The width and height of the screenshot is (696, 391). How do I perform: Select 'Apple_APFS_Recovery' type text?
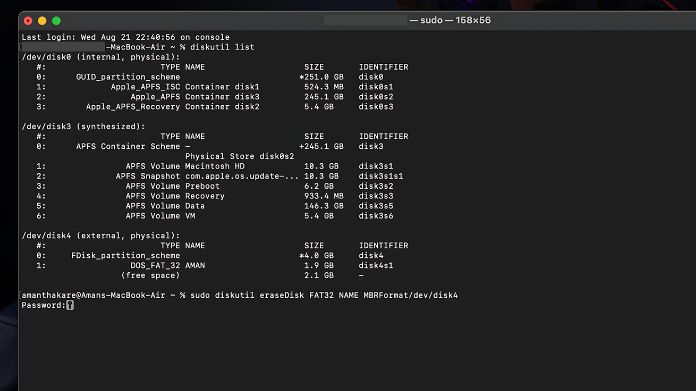click(x=133, y=107)
